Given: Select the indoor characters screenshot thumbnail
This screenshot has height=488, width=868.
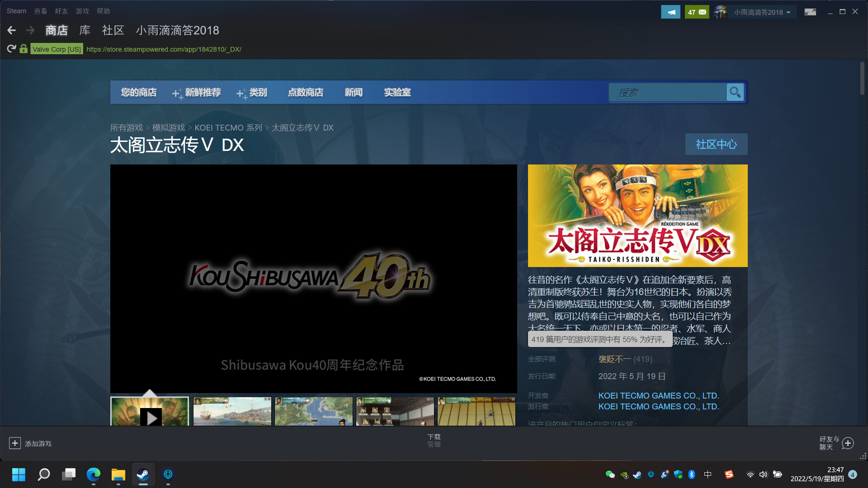Looking at the screenshot, I should (x=395, y=412).
